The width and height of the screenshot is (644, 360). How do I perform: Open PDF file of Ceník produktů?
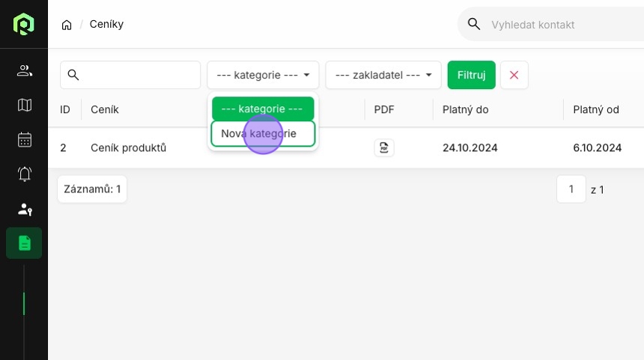[x=384, y=147]
